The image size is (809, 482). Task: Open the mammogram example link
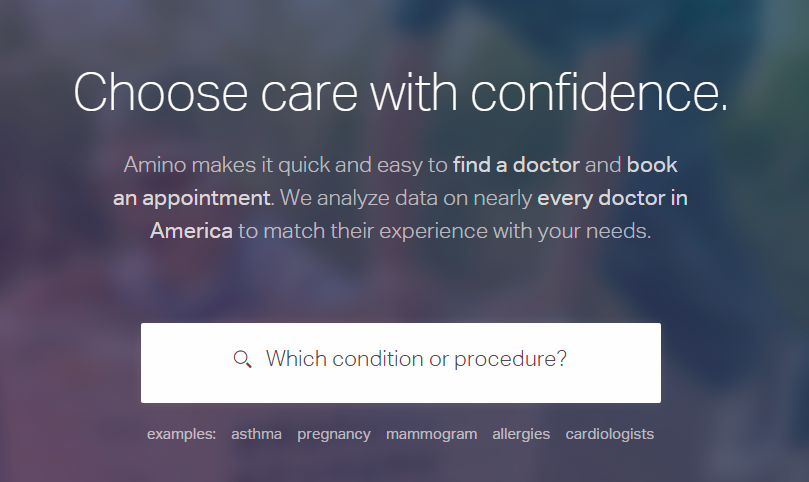tap(431, 434)
